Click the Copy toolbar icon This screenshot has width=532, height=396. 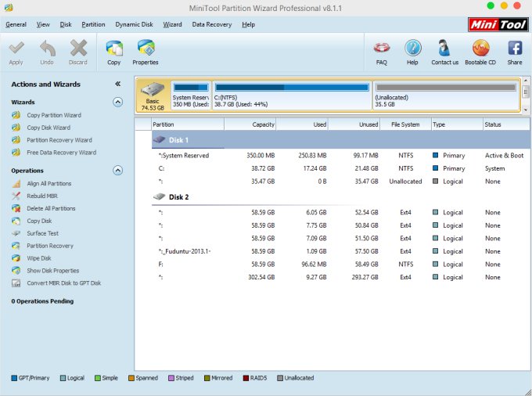tap(114, 49)
